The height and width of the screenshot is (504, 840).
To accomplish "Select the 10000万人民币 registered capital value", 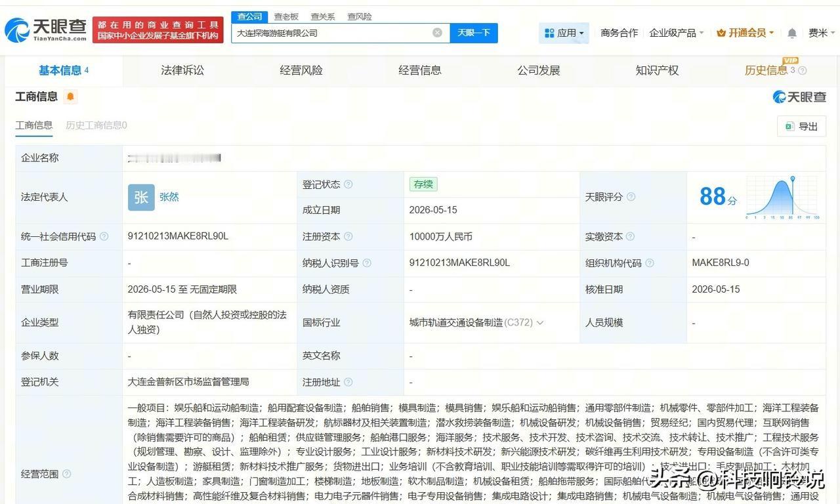I will pyautogui.click(x=440, y=236).
